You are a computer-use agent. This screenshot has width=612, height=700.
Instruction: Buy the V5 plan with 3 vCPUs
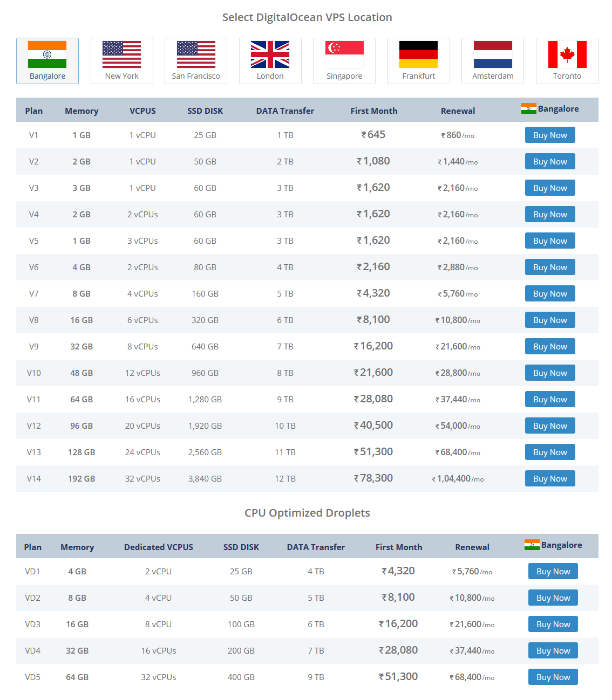(549, 241)
